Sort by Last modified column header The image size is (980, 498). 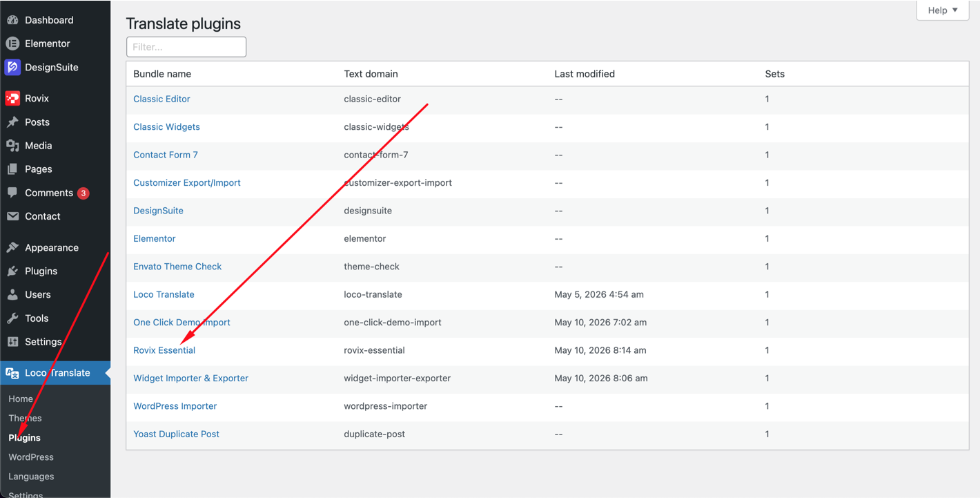[585, 74]
